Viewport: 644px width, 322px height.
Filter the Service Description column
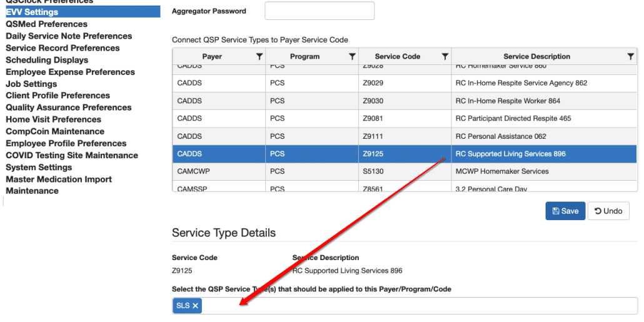pos(631,57)
